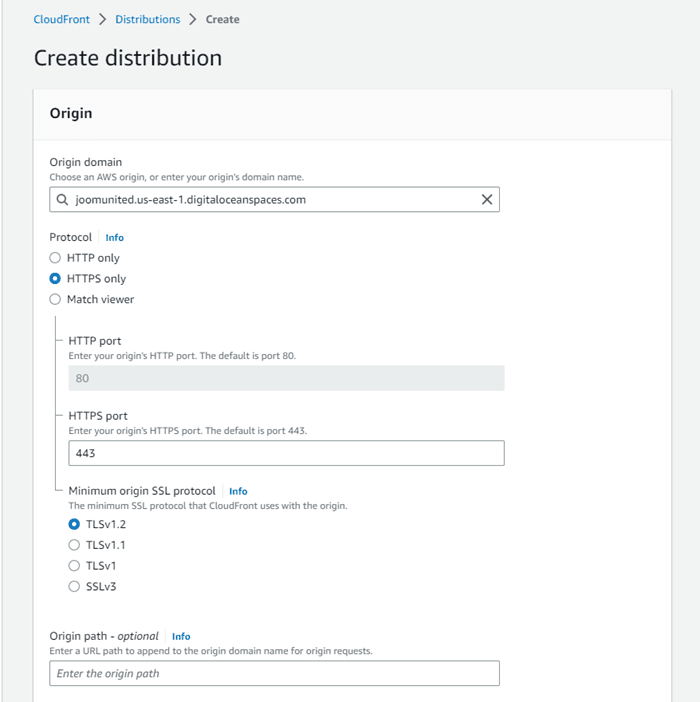Select TLSv1.2 minimum SSL protocol
This screenshot has width=700, height=702.
(x=74, y=524)
